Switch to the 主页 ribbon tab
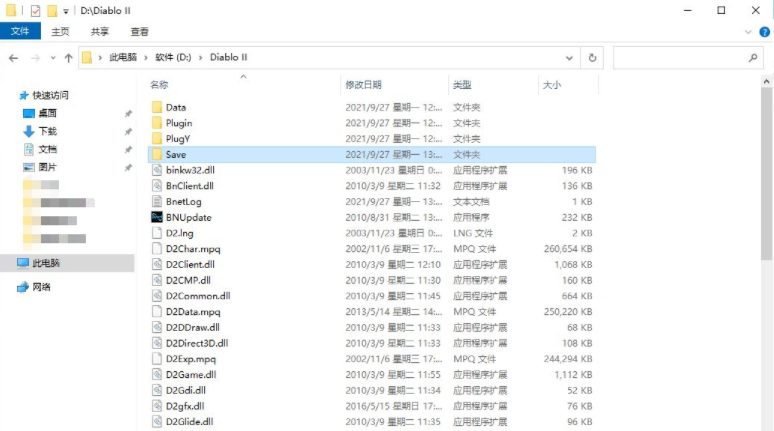The width and height of the screenshot is (774, 431). 60,32
